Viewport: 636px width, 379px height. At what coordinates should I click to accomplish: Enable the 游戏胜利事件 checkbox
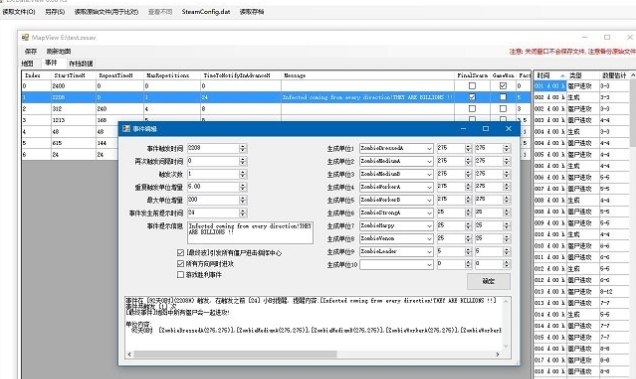tap(180, 274)
